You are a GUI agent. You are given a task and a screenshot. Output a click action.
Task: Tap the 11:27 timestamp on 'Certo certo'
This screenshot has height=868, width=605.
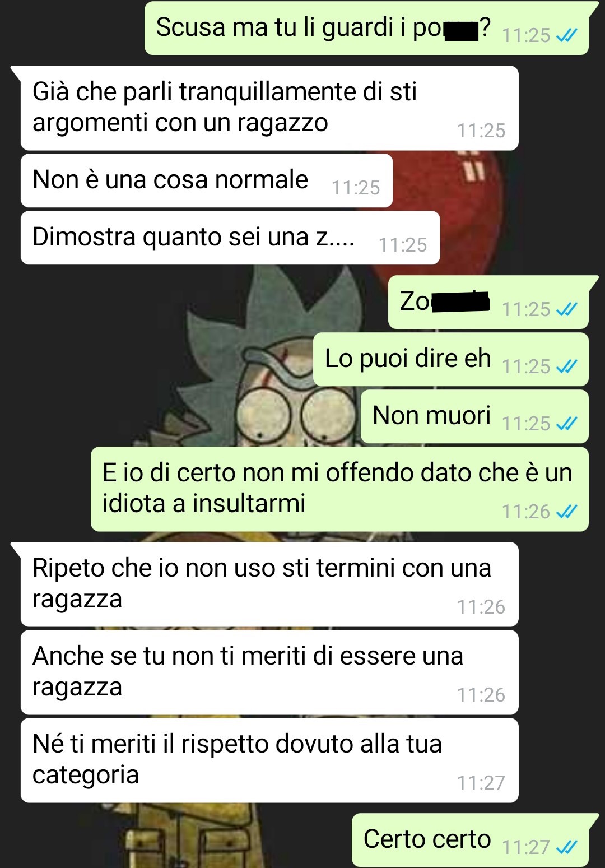point(526,847)
